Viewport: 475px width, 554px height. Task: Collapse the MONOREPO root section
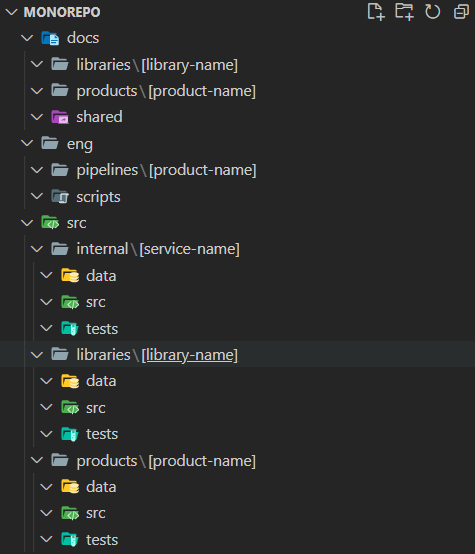pos(12,12)
